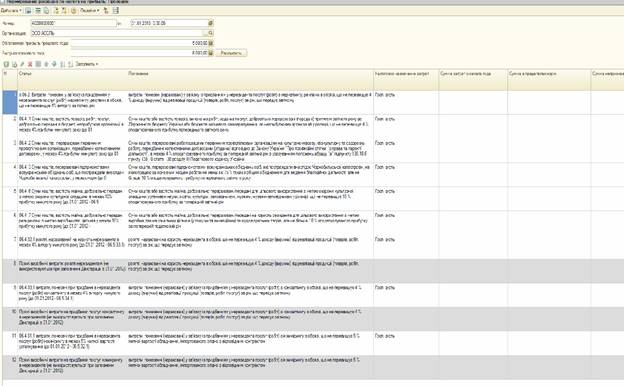
Task: Open calendar picker beside the date field
Action: click(x=211, y=23)
